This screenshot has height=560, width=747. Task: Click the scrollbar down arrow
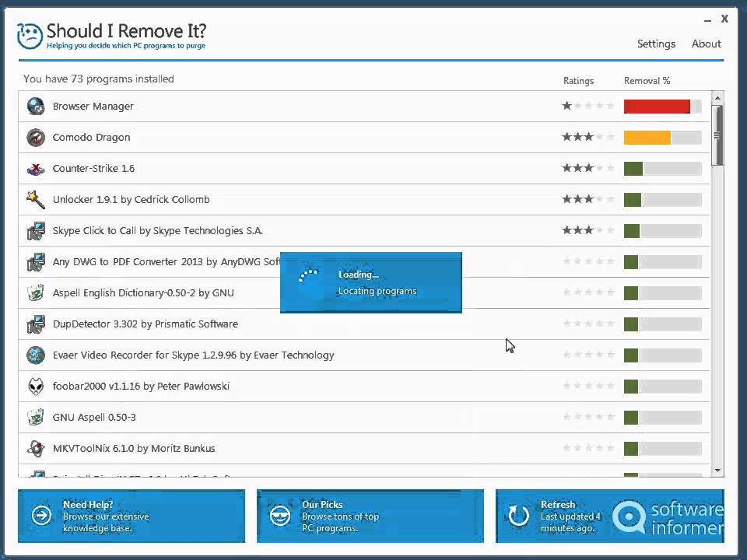click(717, 471)
